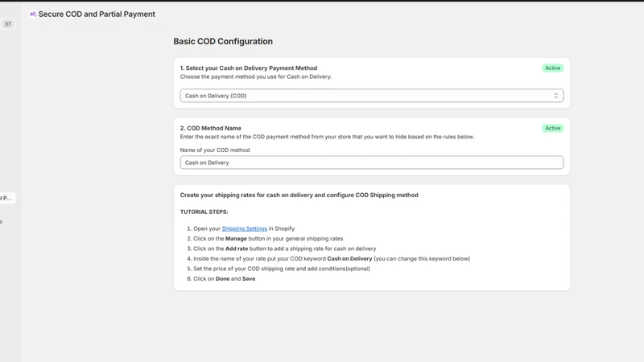Click 'Create your shipping rates for cash on delivery' heading
644x362 pixels.
pos(299,195)
